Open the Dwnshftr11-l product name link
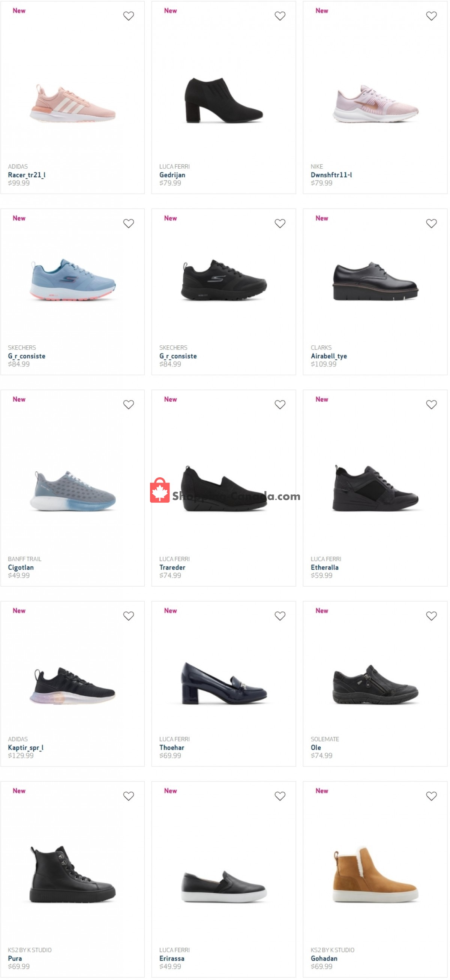 331,175
